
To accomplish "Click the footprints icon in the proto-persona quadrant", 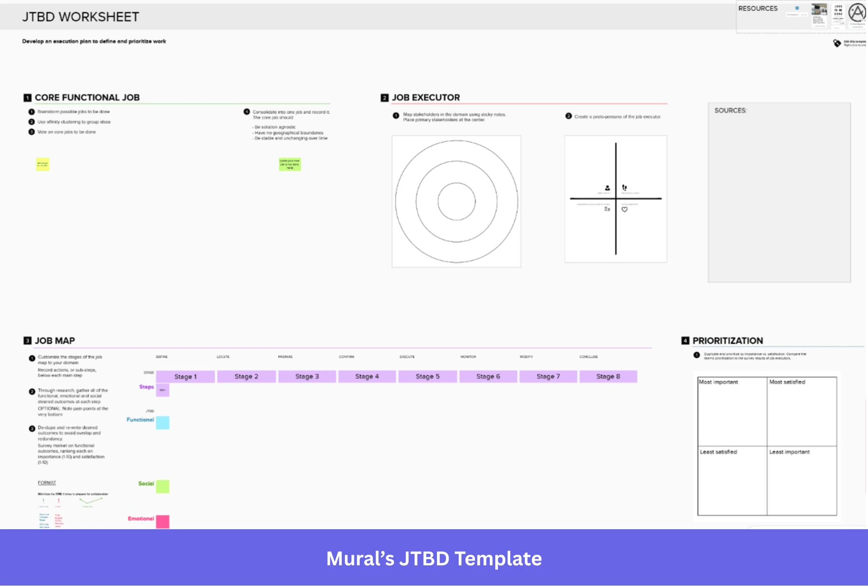I will click(x=624, y=187).
